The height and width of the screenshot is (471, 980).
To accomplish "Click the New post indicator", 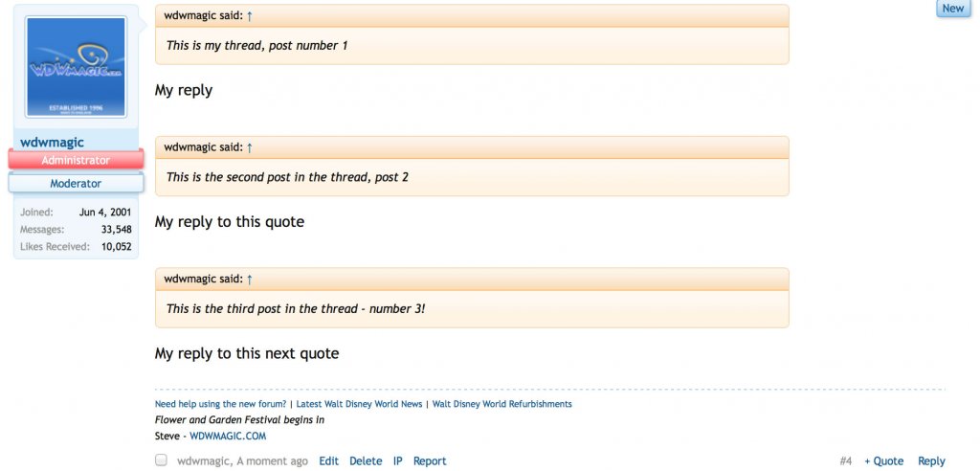I will coord(953,9).
